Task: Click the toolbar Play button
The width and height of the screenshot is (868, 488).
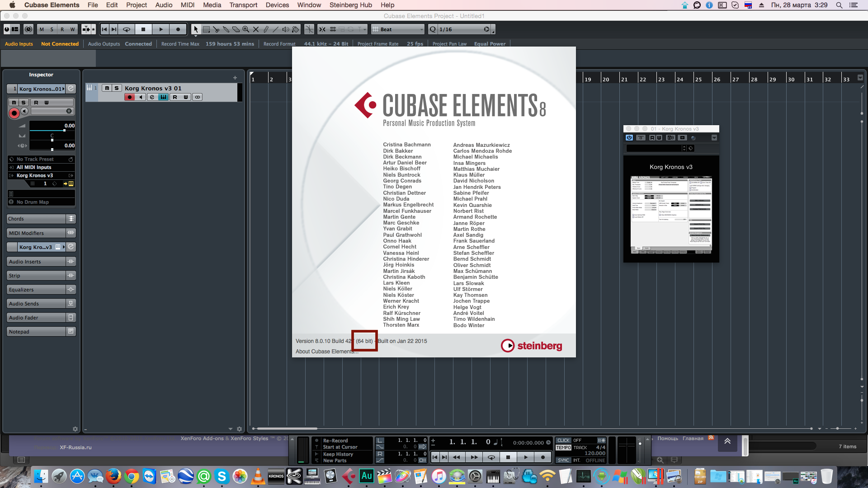Action: (x=160, y=29)
